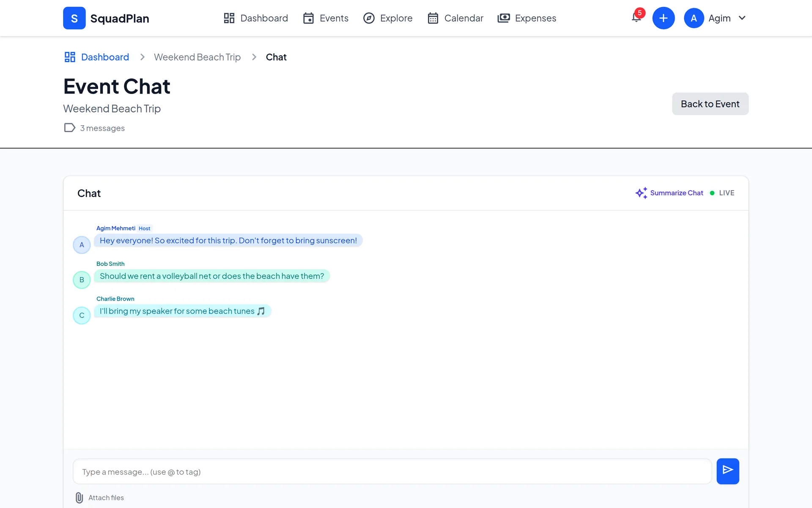
Task: Click Summarize Chat link
Action: tap(676, 193)
